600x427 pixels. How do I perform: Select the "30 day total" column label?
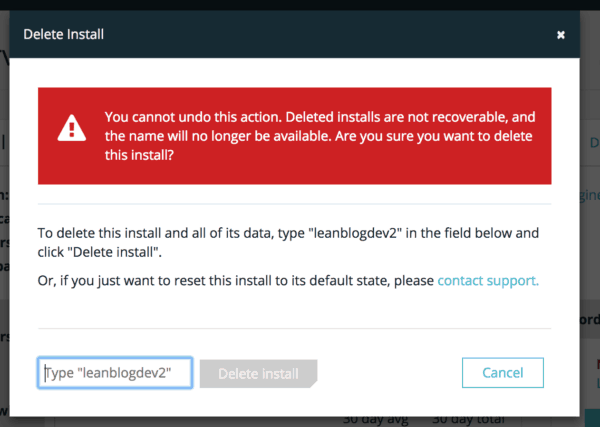click(464, 418)
